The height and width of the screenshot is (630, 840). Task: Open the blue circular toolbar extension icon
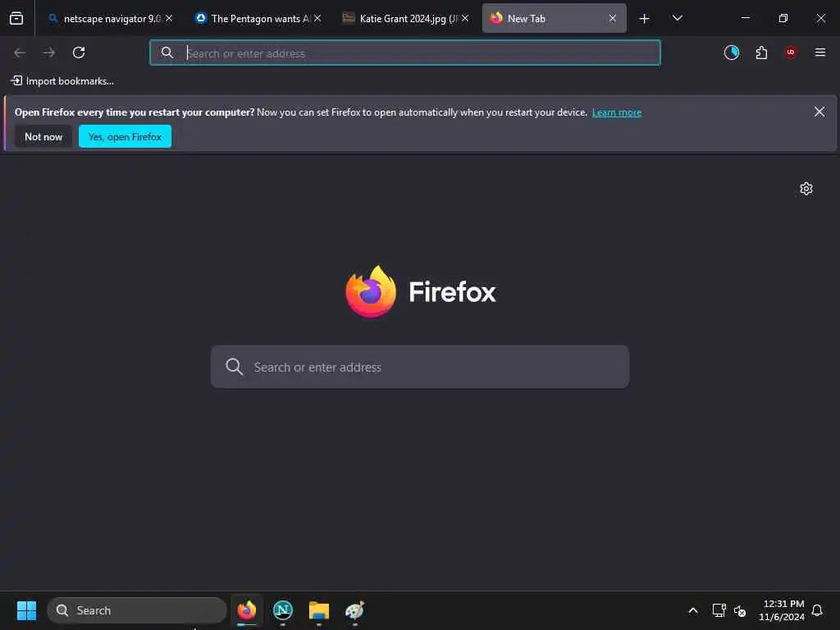tap(732, 52)
